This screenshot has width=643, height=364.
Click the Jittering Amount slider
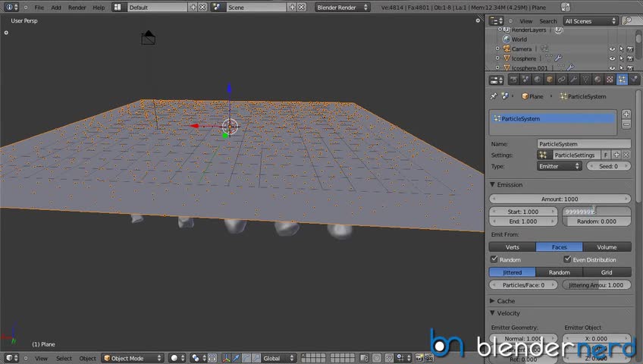[597, 285]
